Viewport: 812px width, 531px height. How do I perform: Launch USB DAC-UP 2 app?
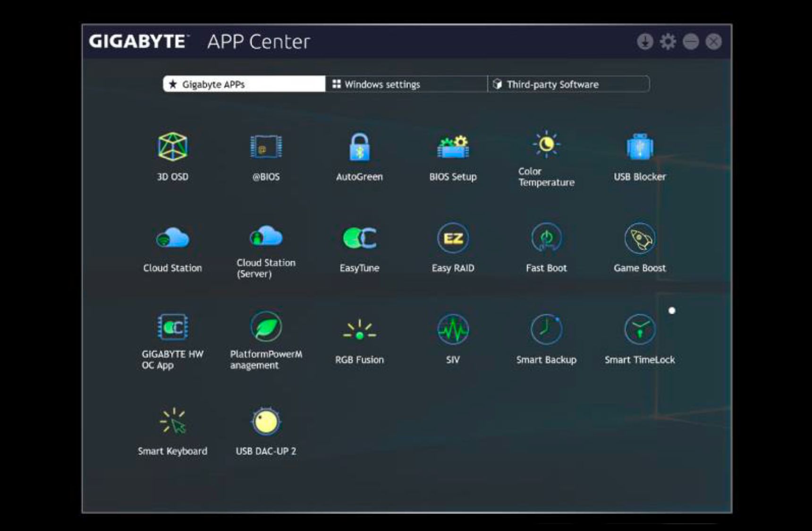(266, 421)
